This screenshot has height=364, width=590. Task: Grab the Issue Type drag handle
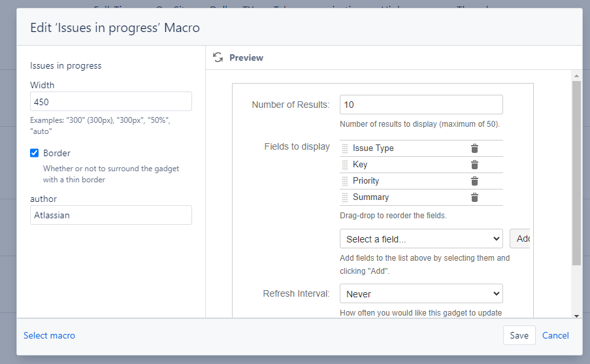[345, 148]
